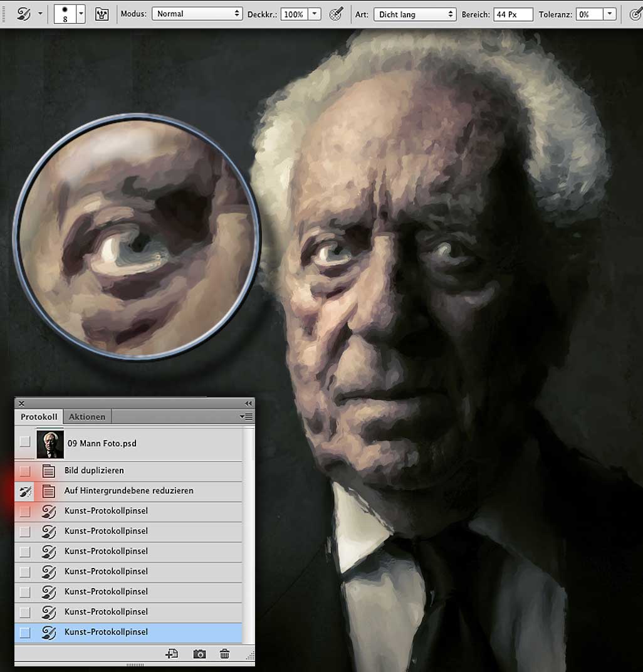The width and height of the screenshot is (643, 672).
Task: Click the brush size preview showing 8
Action: pyautogui.click(x=65, y=14)
